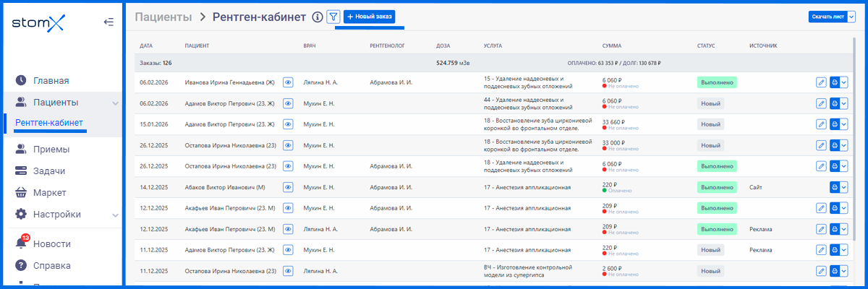Click eye icon in the 2 600 ₽ order row
The width and height of the screenshot is (868, 289).
tap(288, 271)
